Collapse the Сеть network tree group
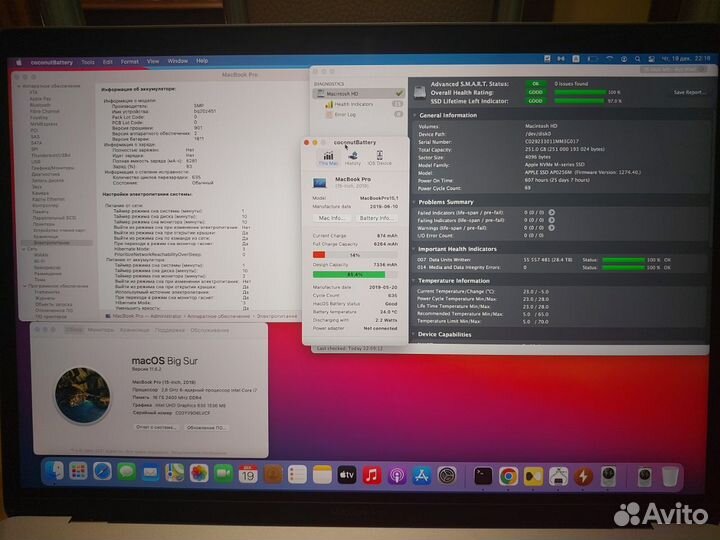Image resolution: width=720 pixels, height=540 pixels. (x=24, y=249)
